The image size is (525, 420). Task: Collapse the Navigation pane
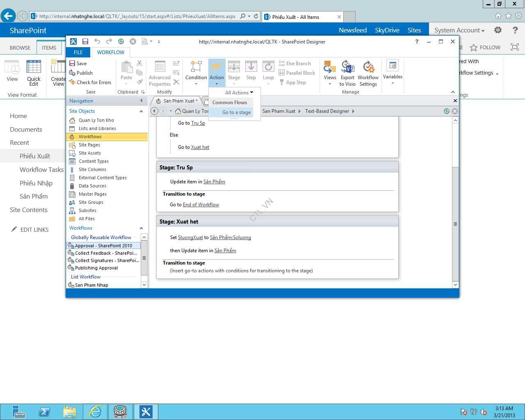point(142,101)
